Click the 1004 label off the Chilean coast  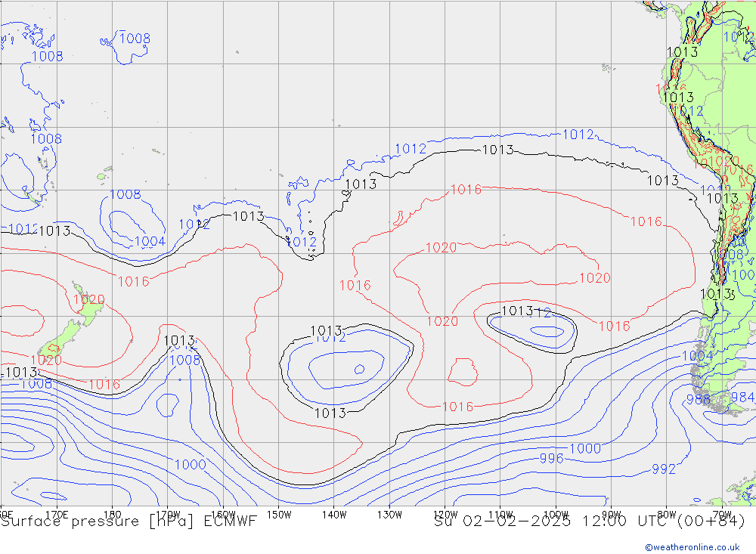tap(697, 356)
